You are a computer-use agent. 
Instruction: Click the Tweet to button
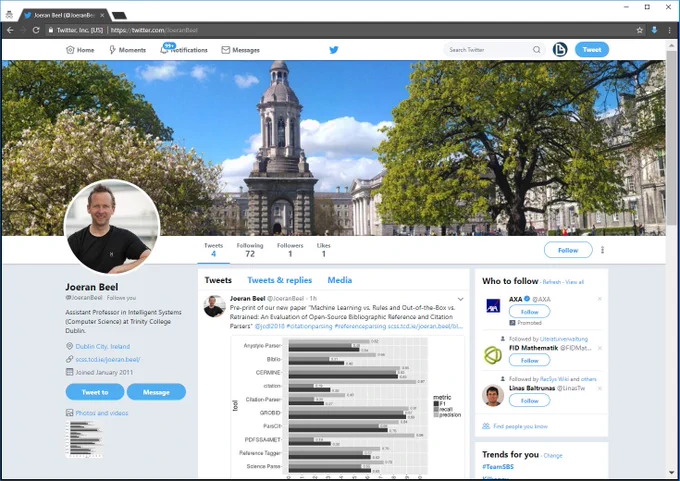coord(95,392)
